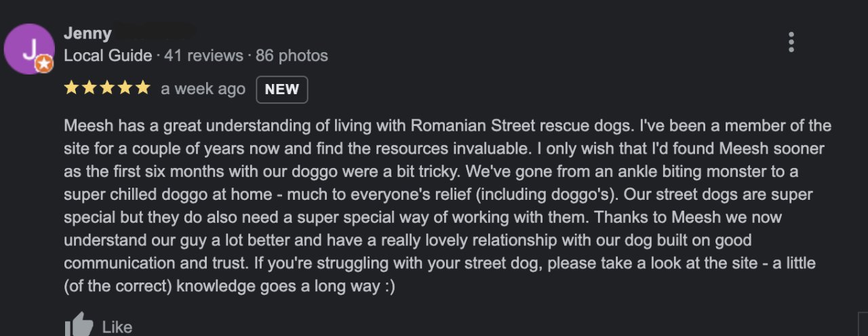Click the NEW badge beside the timestamp
868x336 pixels.
pos(281,89)
